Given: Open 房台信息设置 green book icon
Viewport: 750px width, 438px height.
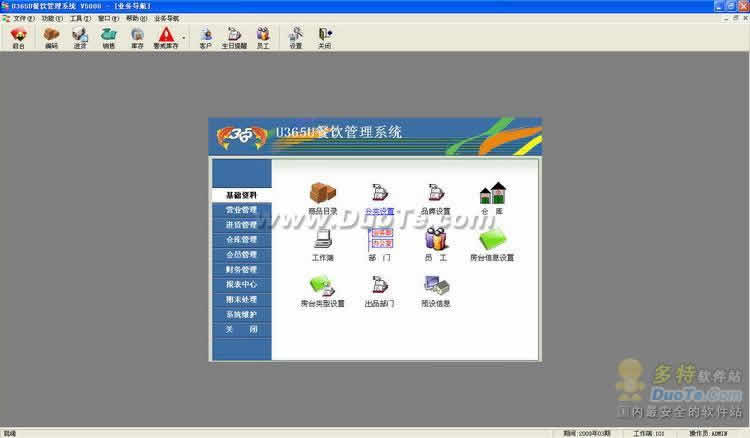Looking at the screenshot, I should point(492,239).
